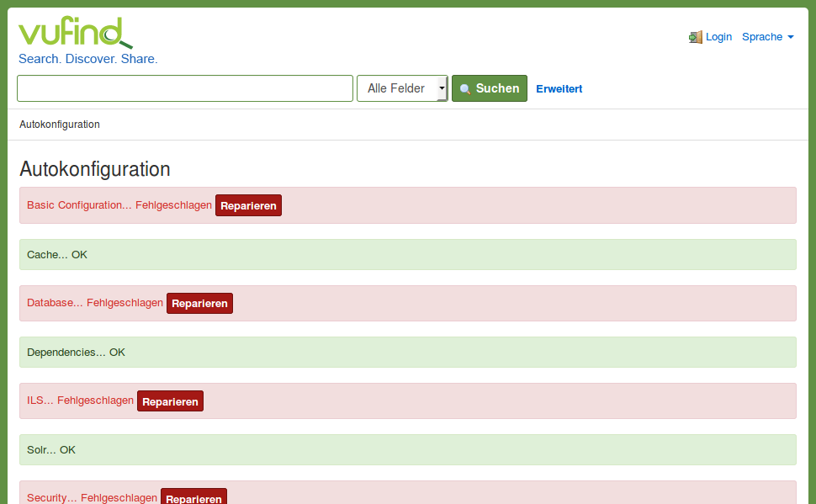Click the login door icon
The height and width of the screenshot is (504, 816).
[x=696, y=37]
